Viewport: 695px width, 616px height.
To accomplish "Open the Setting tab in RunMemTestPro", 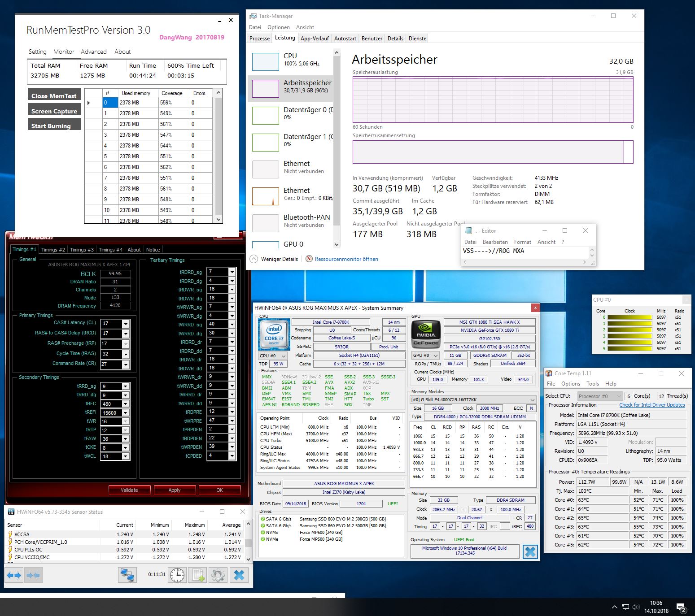I will point(38,52).
